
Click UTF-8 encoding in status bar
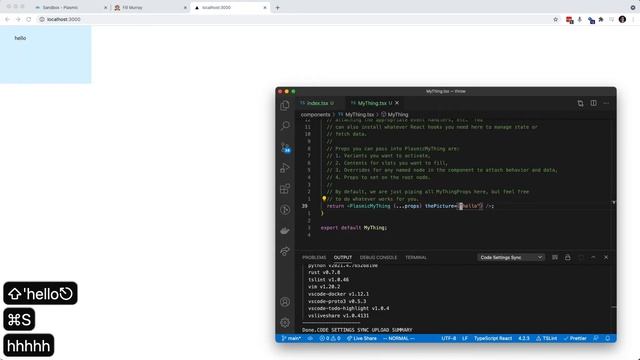point(449,338)
